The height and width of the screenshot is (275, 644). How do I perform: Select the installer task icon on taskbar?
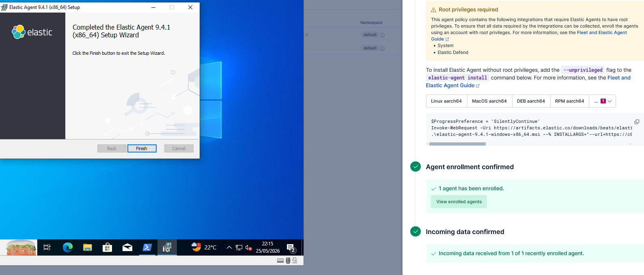point(167,247)
